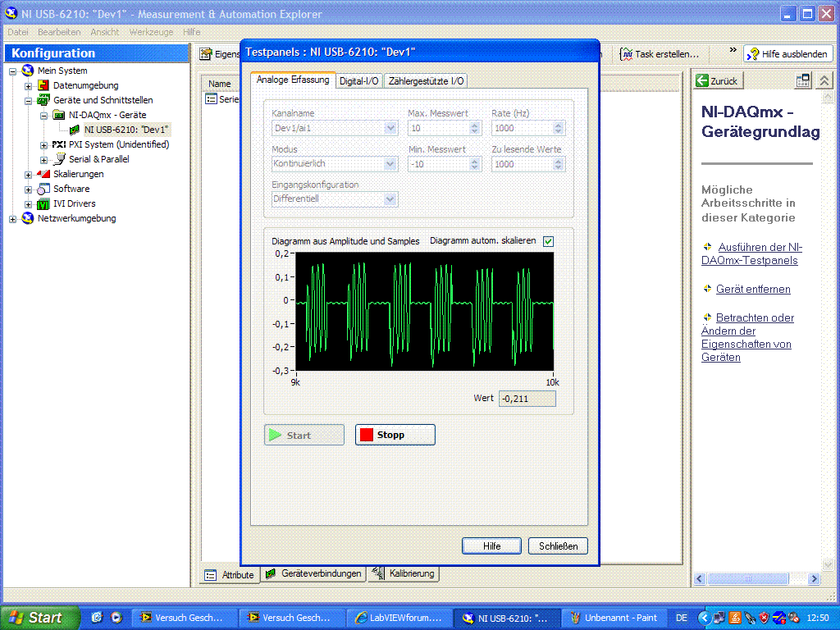Click the IVI Drivers icon
The height and width of the screenshot is (630, 840).
click(x=44, y=203)
